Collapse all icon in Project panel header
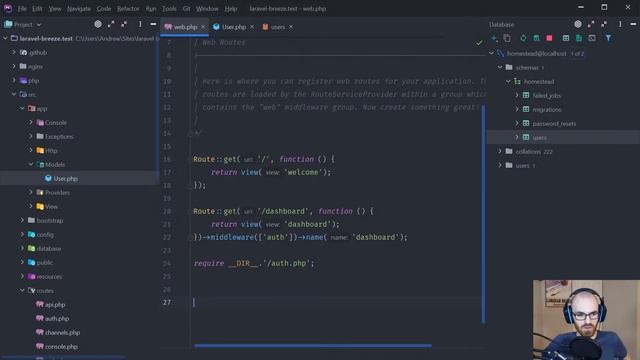Screen dimensions: 640x360 pos(124,24)
